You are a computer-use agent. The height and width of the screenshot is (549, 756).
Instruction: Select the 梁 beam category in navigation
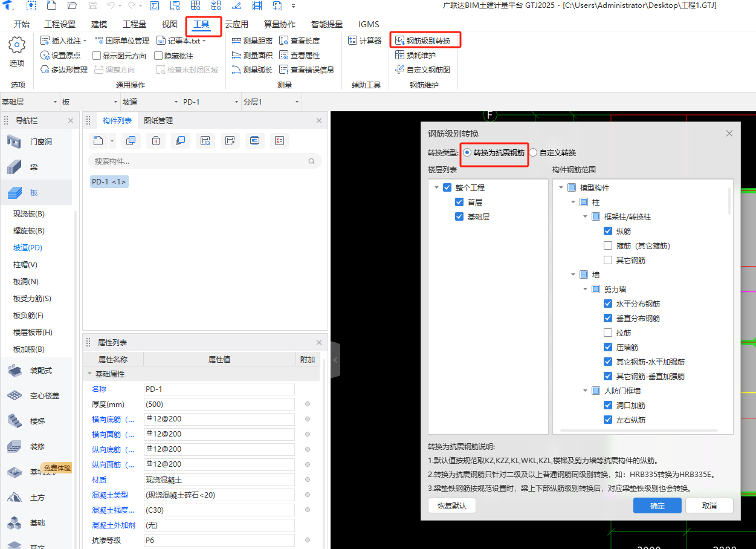[36, 167]
